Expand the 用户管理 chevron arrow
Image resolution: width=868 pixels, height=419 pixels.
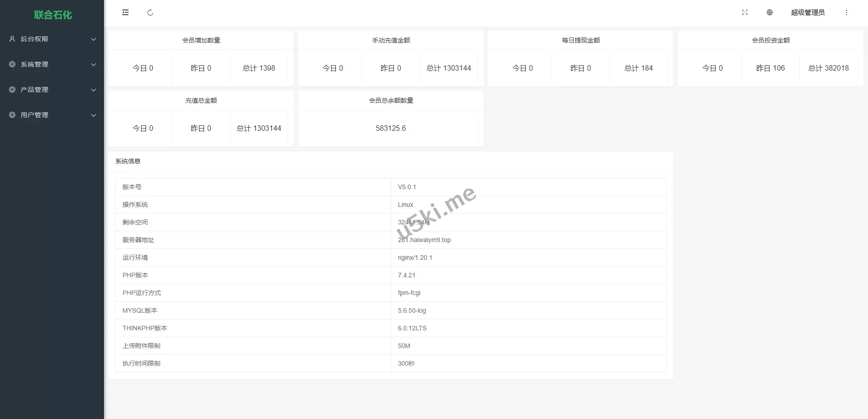pos(94,115)
